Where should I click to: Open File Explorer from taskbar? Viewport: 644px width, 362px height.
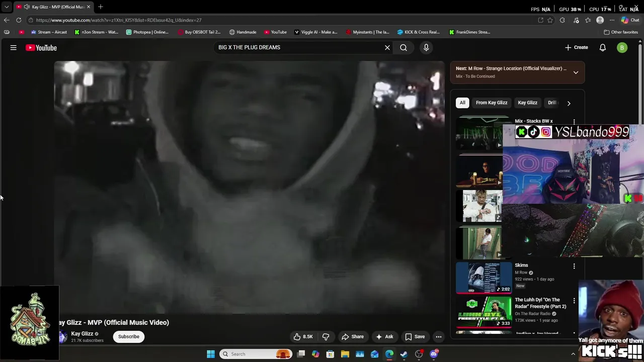pyautogui.click(x=345, y=354)
